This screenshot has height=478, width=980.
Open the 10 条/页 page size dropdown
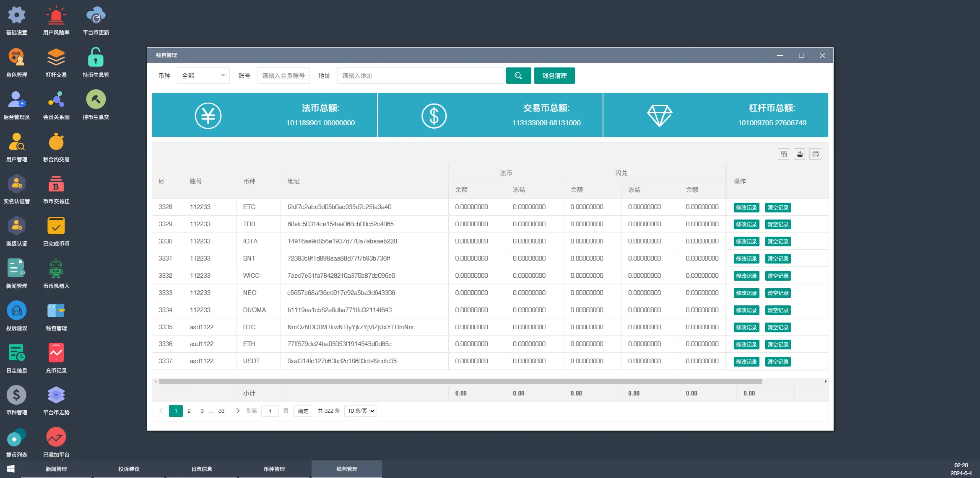coord(361,411)
